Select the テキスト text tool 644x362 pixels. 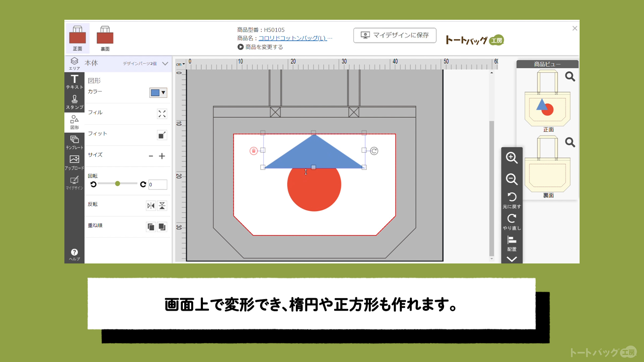[x=74, y=82]
